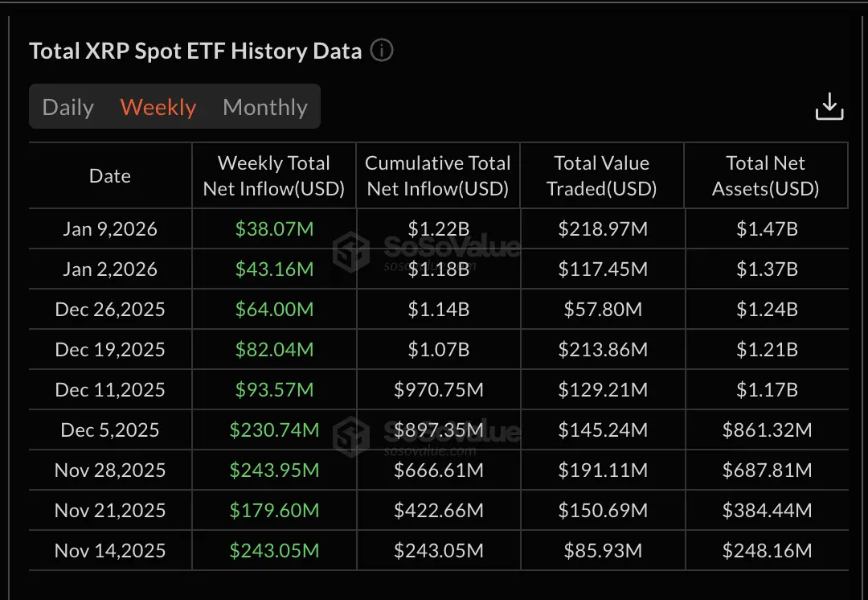Select the Weekly view tab
The width and height of the screenshot is (868, 600).
pyautogui.click(x=158, y=106)
